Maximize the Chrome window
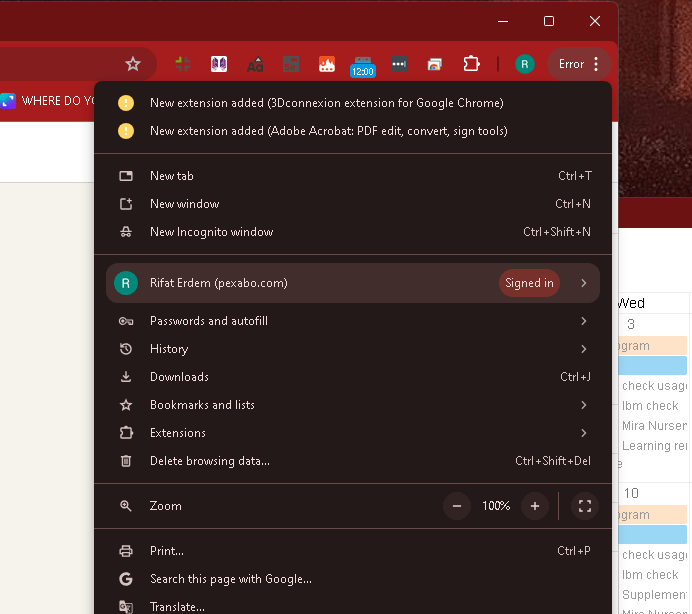Image resolution: width=692 pixels, height=614 pixels. pyautogui.click(x=549, y=21)
